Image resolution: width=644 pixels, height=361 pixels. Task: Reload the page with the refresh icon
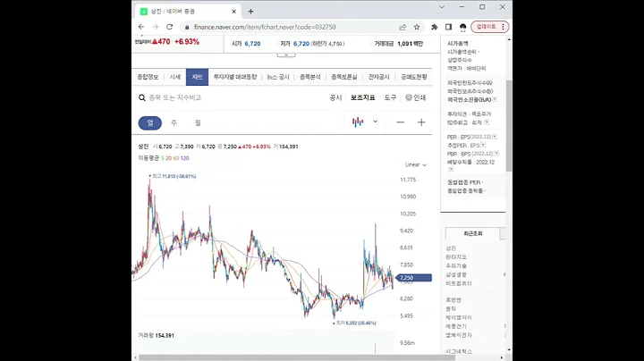pyautogui.click(x=169, y=27)
